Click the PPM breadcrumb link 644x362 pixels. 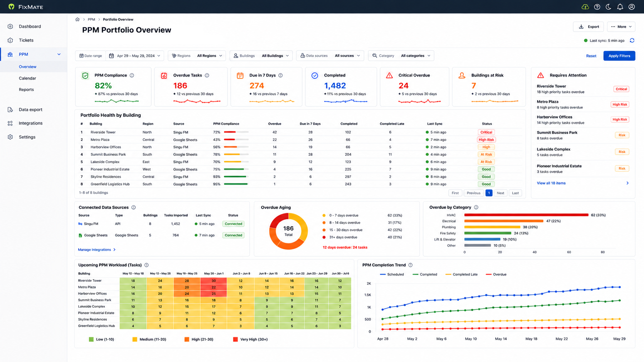pyautogui.click(x=91, y=19)
